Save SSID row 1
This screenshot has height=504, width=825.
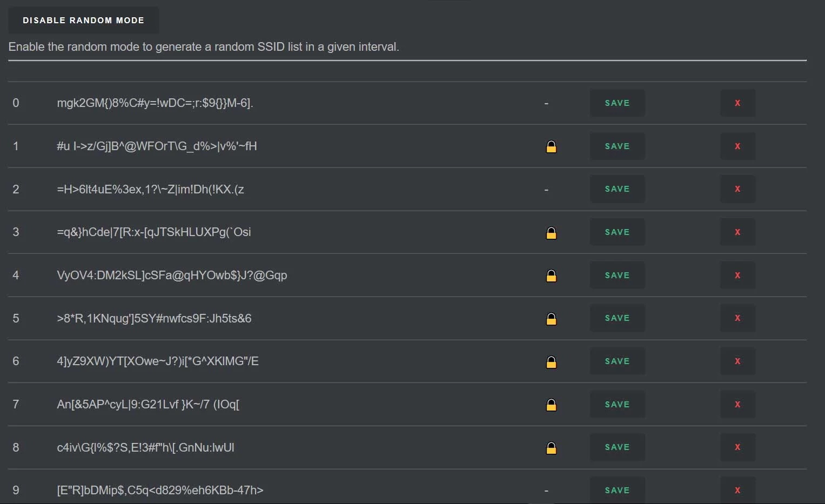(617, 146)
